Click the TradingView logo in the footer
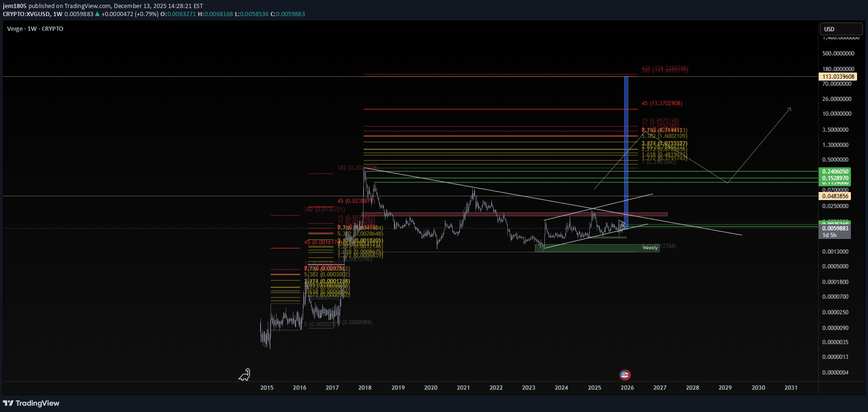 pos(31,403)
